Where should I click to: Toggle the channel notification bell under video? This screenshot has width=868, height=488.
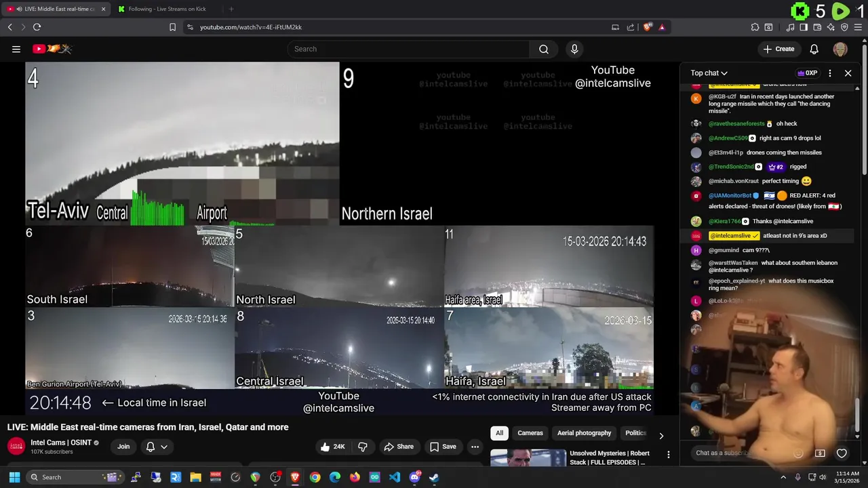coord(151,447)
